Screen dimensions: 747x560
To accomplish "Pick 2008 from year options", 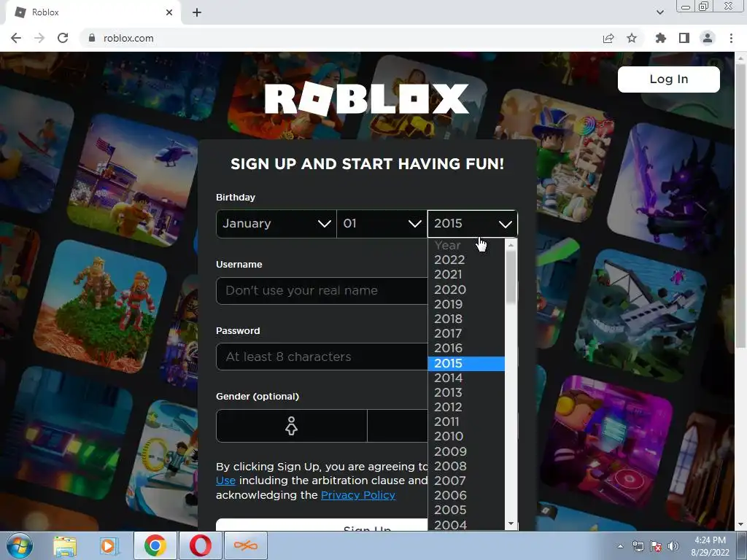I will (x=466, y=466).
